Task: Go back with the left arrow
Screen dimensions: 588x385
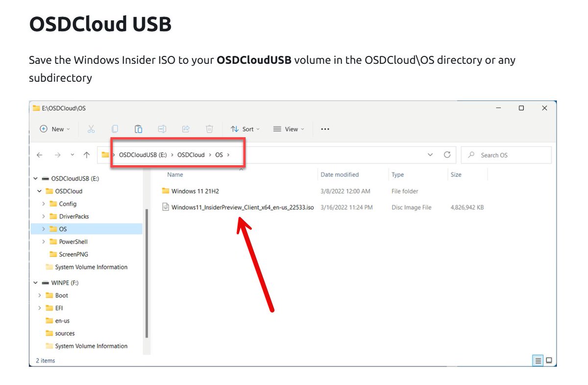Action: tap(40, 155)
